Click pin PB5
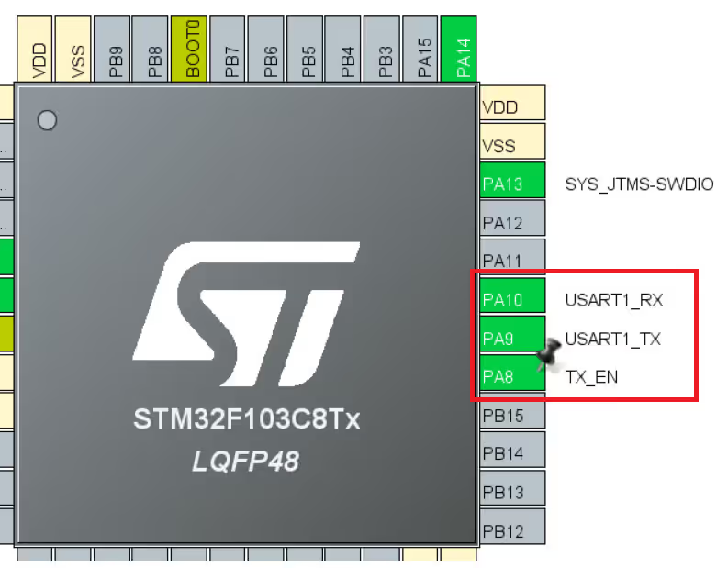Image resolution: width=728 pixels, height=568 pixels. [x=305, y=49]
